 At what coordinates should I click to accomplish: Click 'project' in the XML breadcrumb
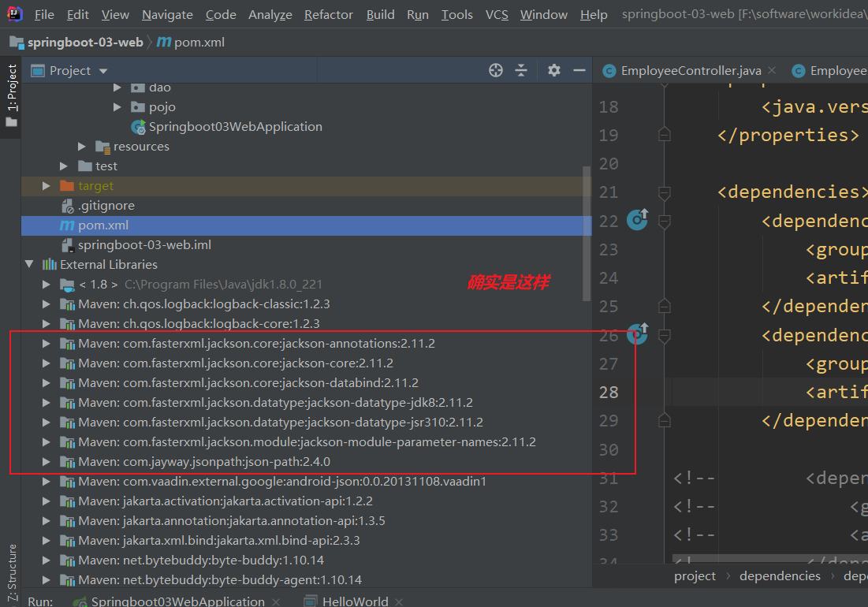click(x=695, y=576)
